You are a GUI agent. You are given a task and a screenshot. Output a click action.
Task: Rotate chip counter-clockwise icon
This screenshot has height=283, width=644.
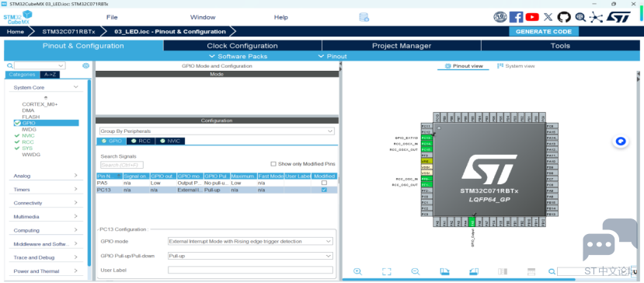[x=474, y=271]
